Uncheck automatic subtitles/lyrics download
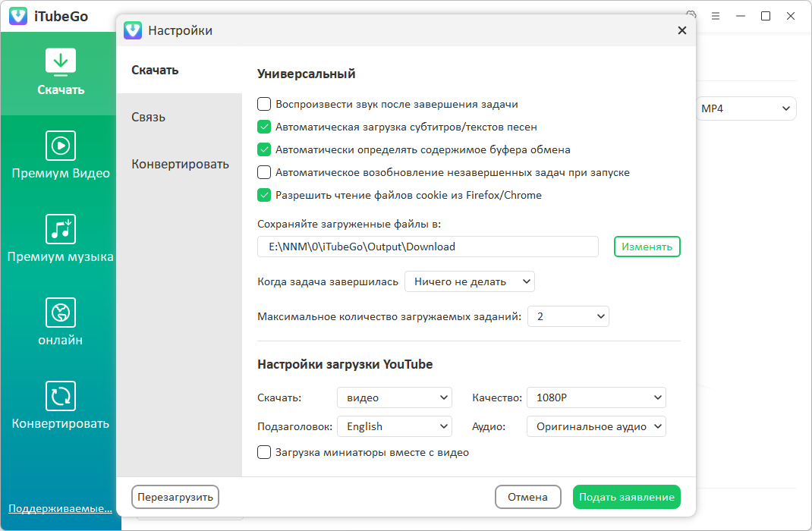The height and width of the screenshot is (531, 812). 264,127
